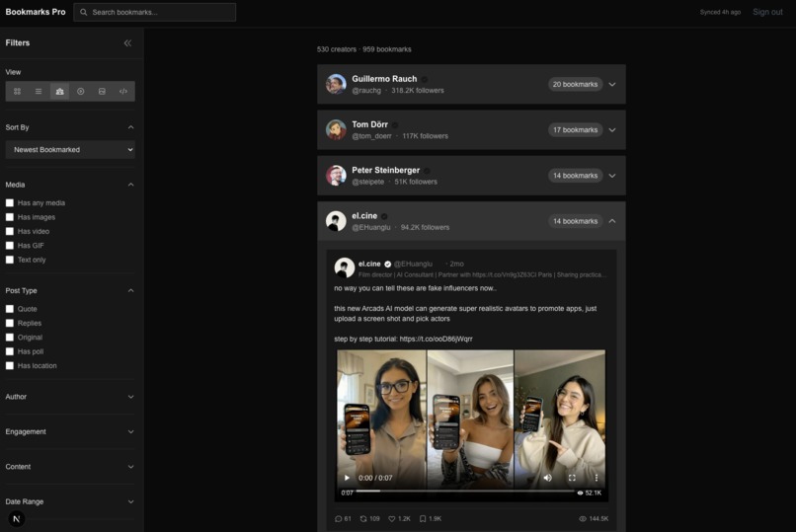The height and width of the screenshot is (532, 796).
Task: Click the el.cine avatar inside the post
Action: pos(345,267)
